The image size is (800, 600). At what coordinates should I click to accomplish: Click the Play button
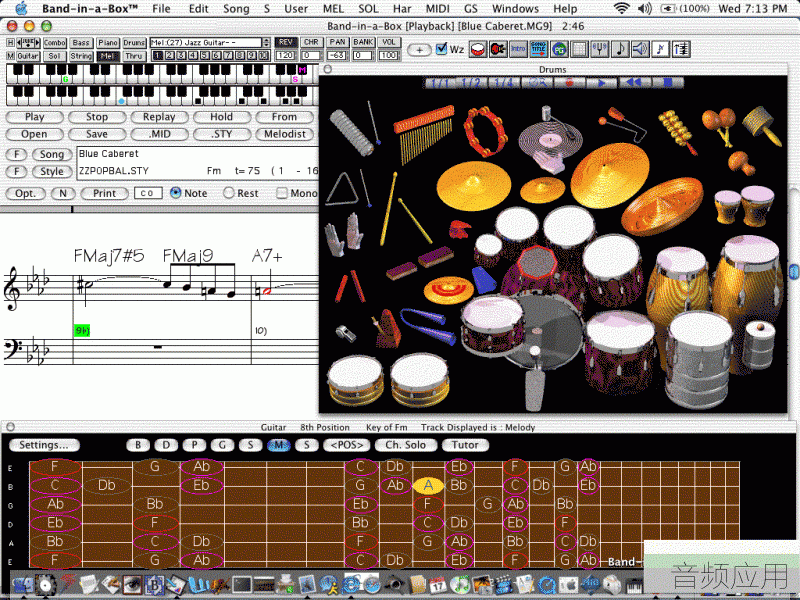coord(35,117)
